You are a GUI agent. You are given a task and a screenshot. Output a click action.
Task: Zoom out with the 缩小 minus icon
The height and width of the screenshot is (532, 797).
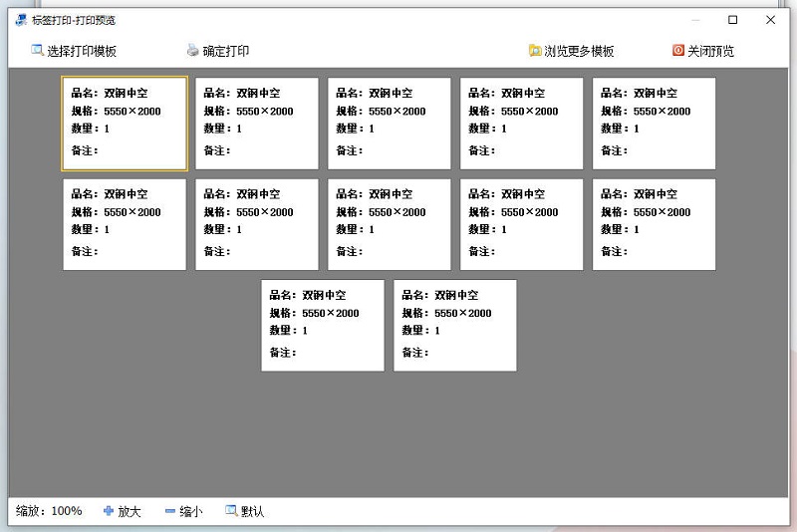tap(170, 511)
